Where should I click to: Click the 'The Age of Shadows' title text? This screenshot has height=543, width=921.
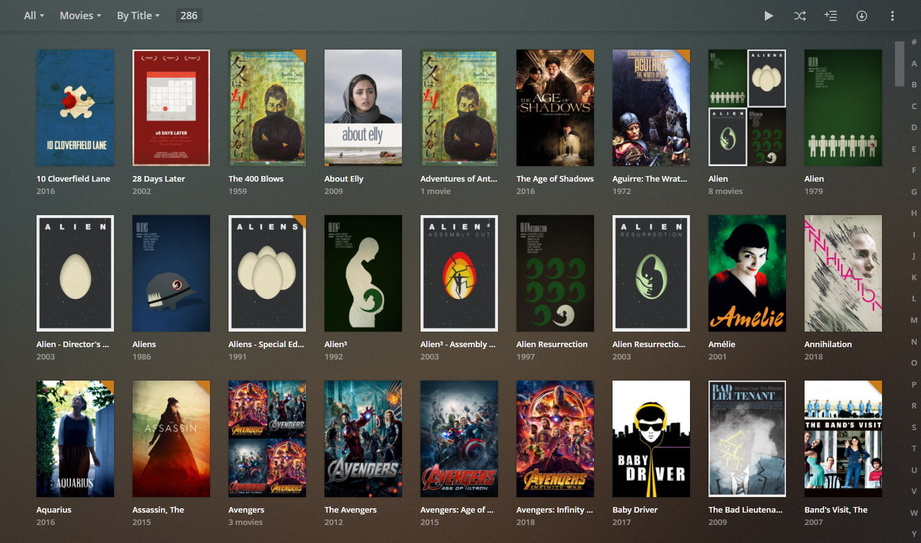coord(555,179)
